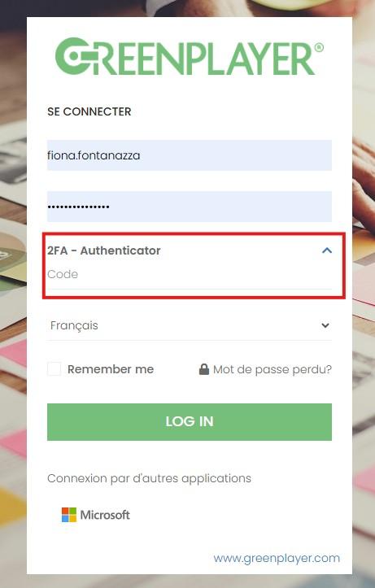Tick the Remember me checkbox
This screenshot has height=588, width=375.
(x=54, y=369)
